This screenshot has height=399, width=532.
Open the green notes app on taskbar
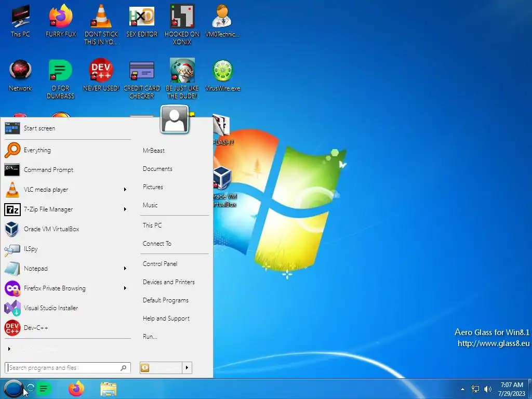tap(44, 389)
